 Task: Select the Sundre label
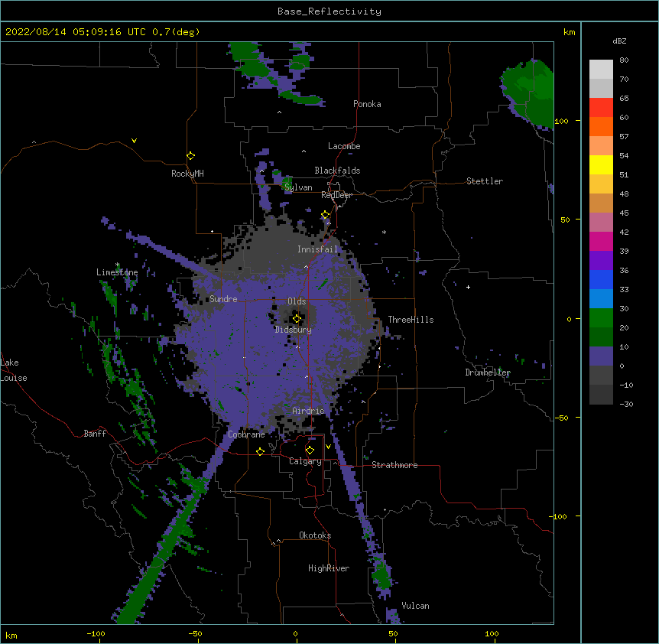click(x=223, y=299)
